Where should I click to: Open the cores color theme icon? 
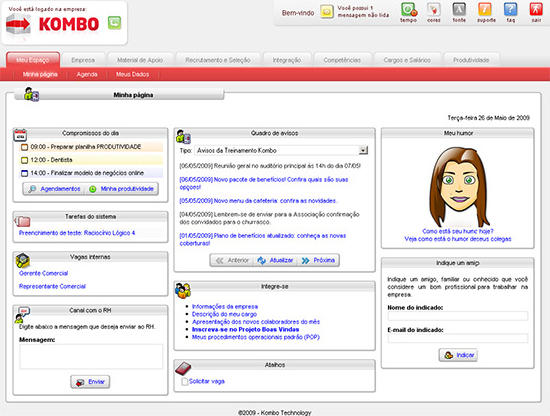point(434,9)
